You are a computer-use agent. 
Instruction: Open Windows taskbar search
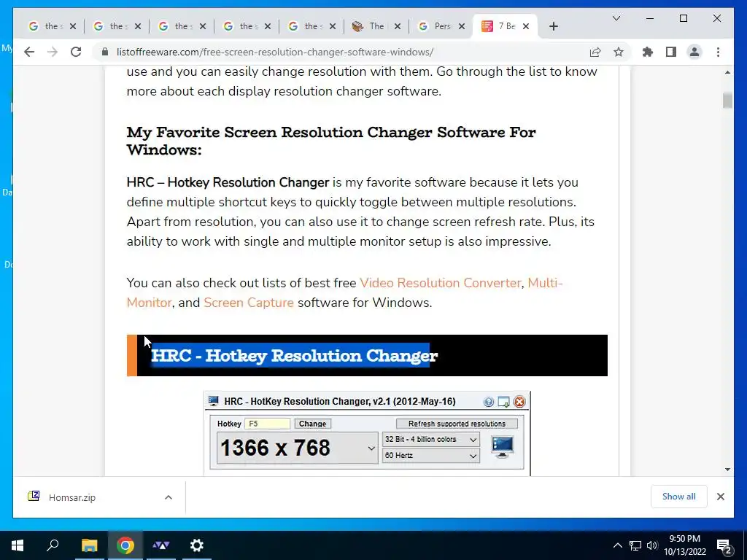coord(53,545)
